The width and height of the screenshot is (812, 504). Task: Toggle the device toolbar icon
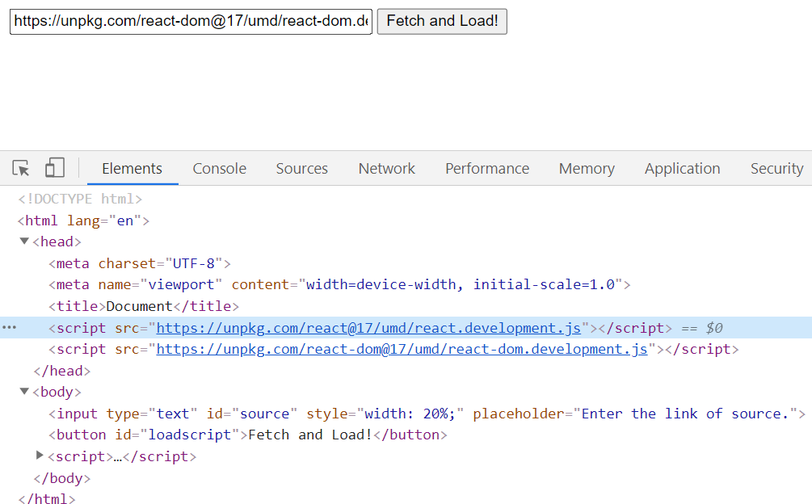click(x=55, y=168)
